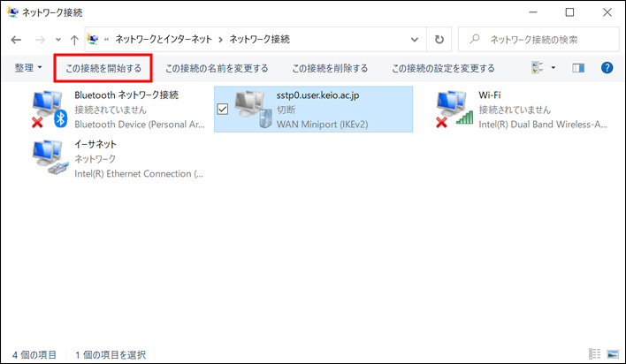The width and height of the screenshot is (626, 364).
Task: Toggle the preview pane icon
Action: point(579,68)
